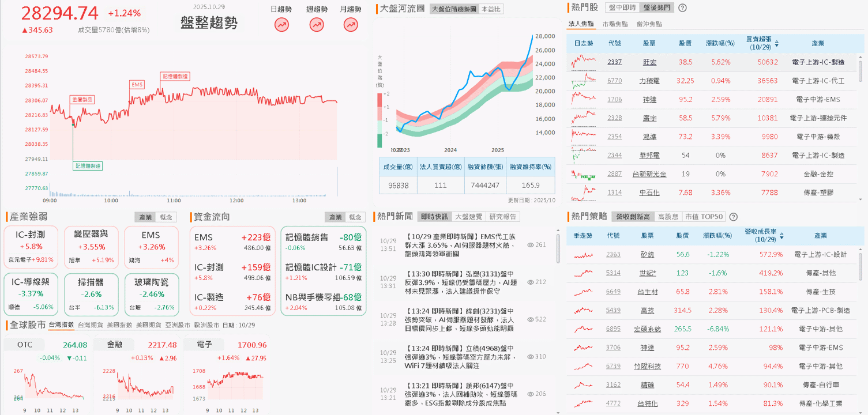This screenshot has height=415, width=868.
Task: Select the 營收創新高 strategy tab
Action: (633, 217)
